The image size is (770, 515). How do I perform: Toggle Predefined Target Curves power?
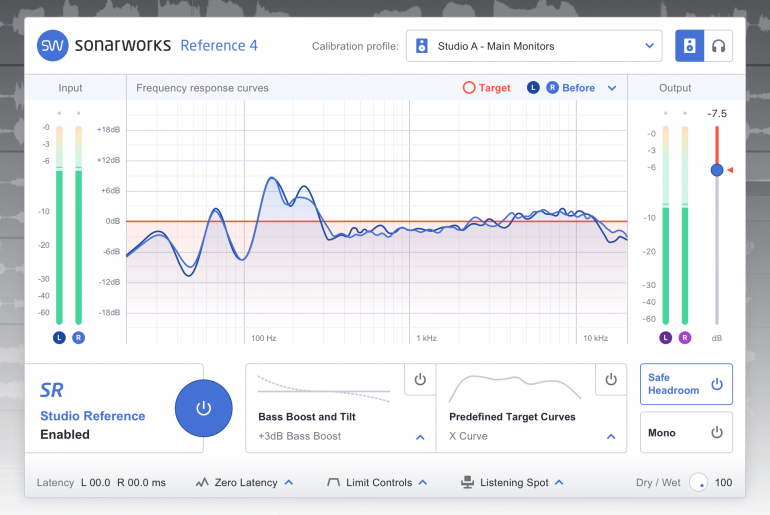pyautogui.click(x=610, y=380)
